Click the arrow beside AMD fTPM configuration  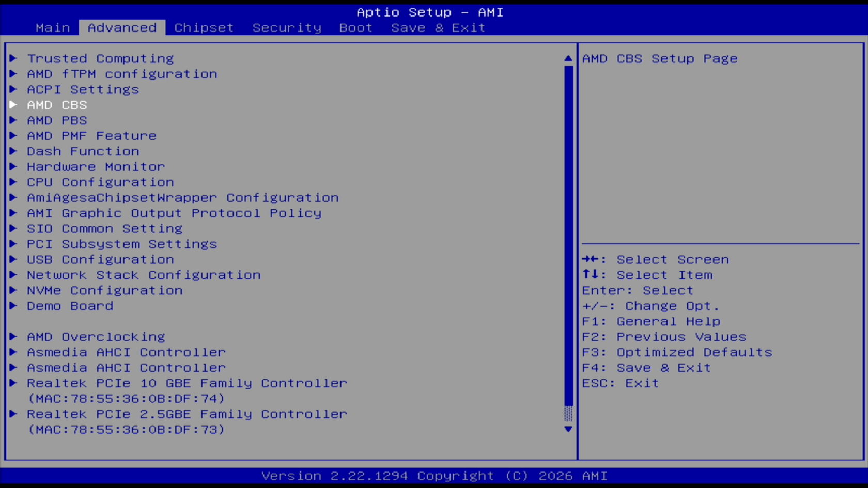tap(13, 74)
